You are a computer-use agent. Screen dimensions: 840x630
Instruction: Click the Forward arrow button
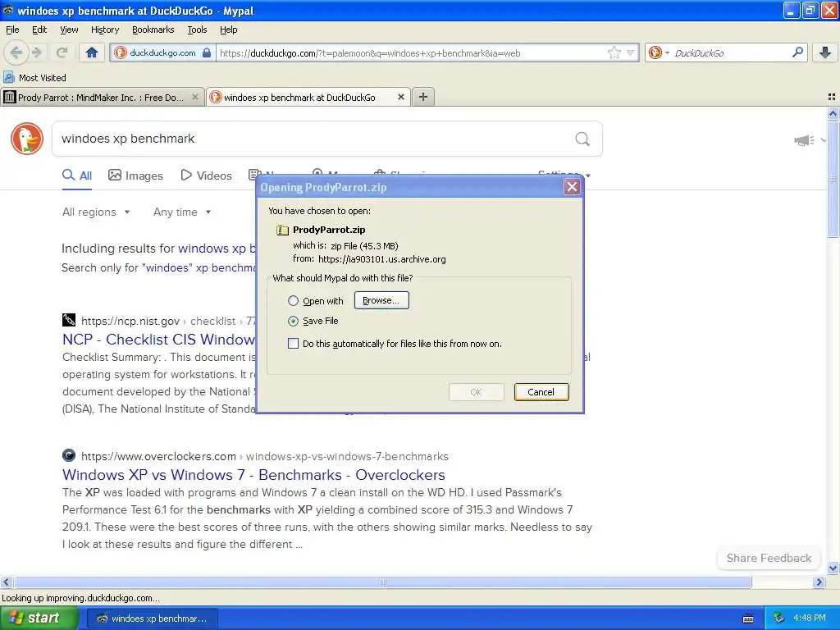pyautogui.click(x=37, y=52)
